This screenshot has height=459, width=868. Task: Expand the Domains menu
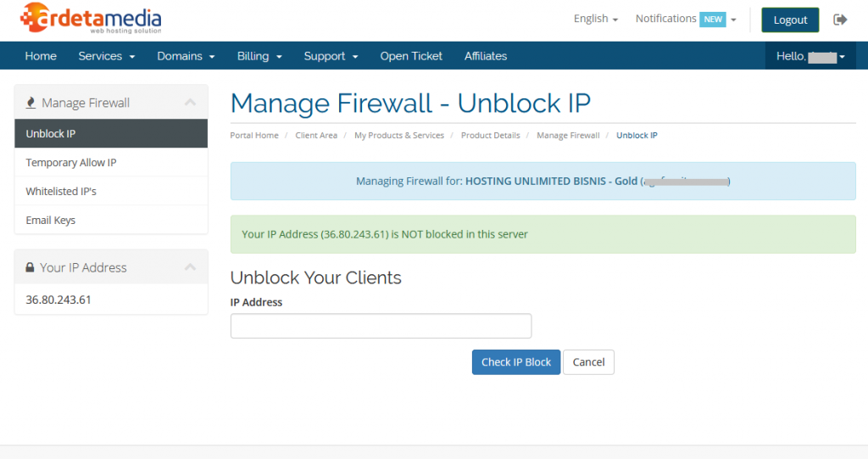click(186, 56)
